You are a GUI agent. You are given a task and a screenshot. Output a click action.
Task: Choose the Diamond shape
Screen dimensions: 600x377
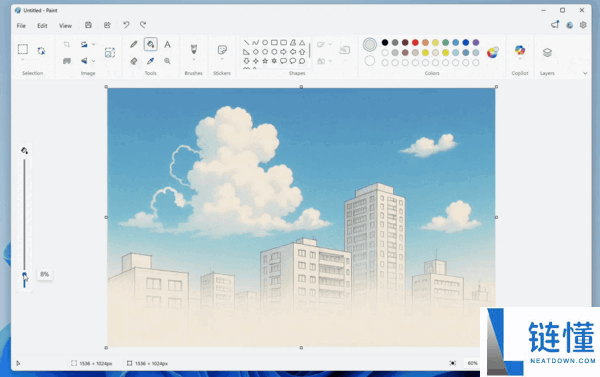click(256, 52)
